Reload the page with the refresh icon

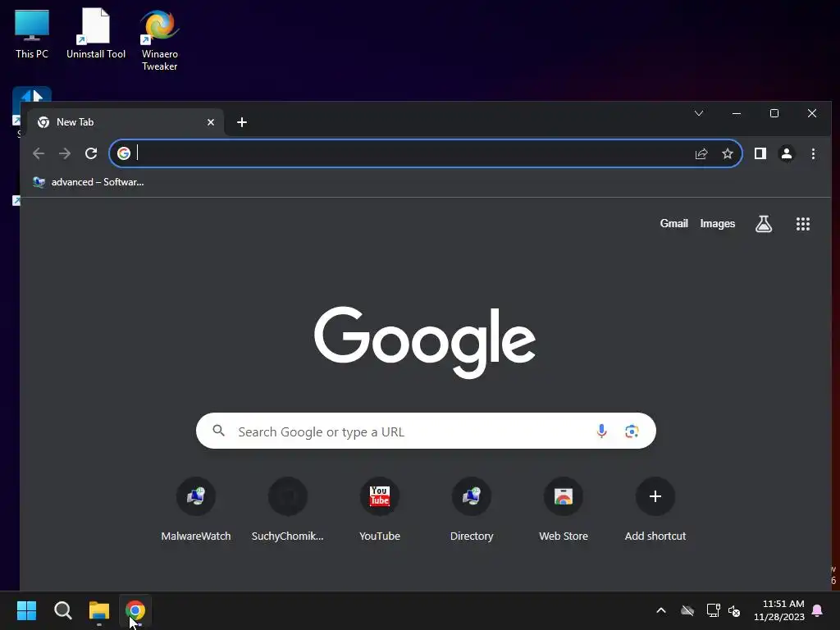coord(91,153)
